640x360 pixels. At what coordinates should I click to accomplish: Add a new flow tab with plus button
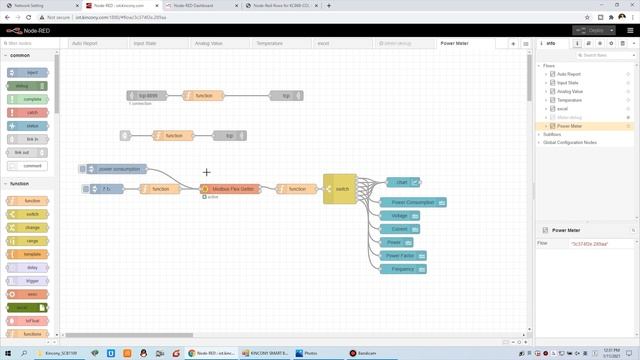[x=513, y=44]
